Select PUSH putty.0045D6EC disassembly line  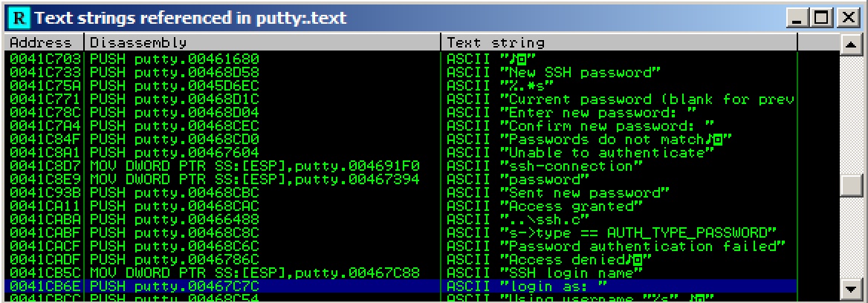pos(175,85)
